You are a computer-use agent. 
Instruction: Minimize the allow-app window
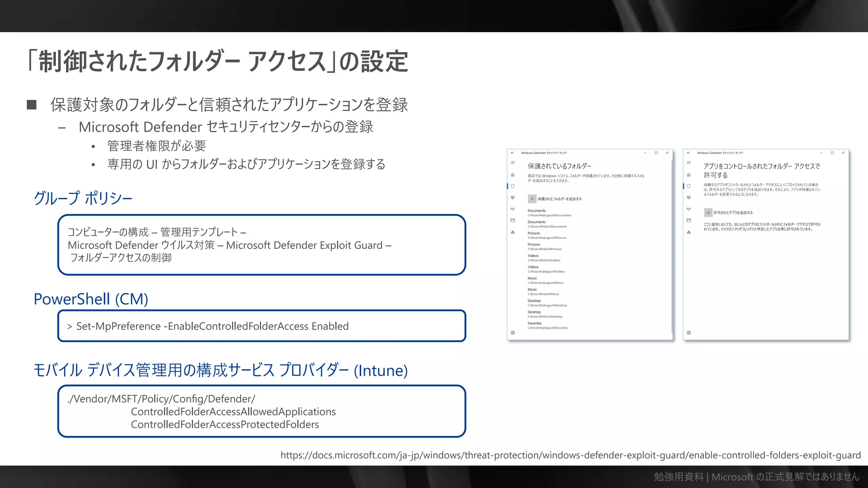click(821, 153)
